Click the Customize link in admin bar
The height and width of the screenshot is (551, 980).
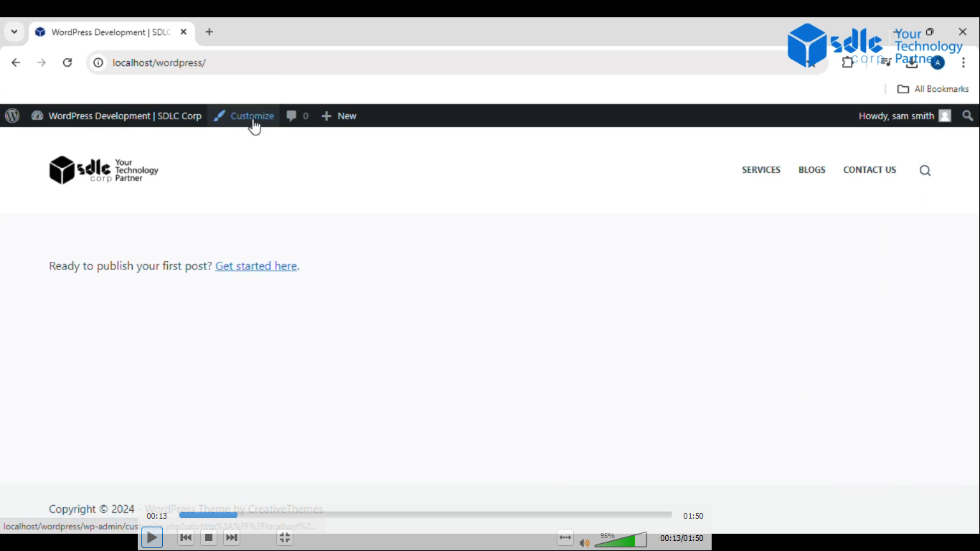point(244,116)
